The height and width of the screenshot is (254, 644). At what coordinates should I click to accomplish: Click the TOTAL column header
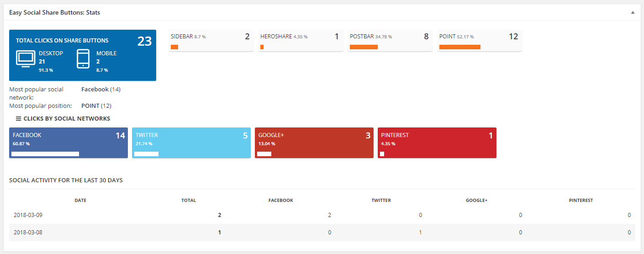[x=189, y=201]
